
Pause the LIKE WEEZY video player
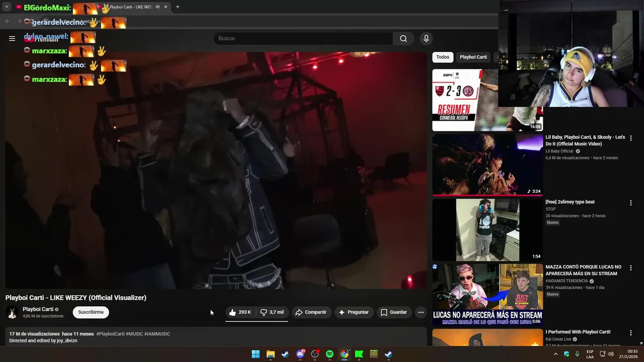point(216,170)
